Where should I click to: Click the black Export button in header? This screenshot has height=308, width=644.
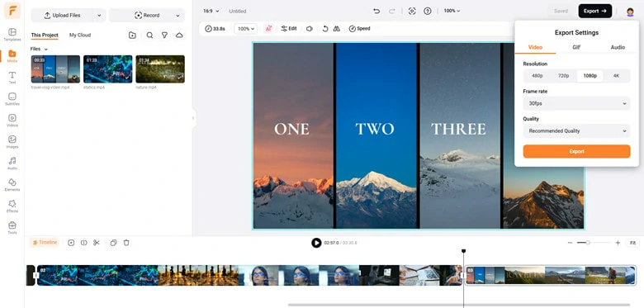click(594, 11)
